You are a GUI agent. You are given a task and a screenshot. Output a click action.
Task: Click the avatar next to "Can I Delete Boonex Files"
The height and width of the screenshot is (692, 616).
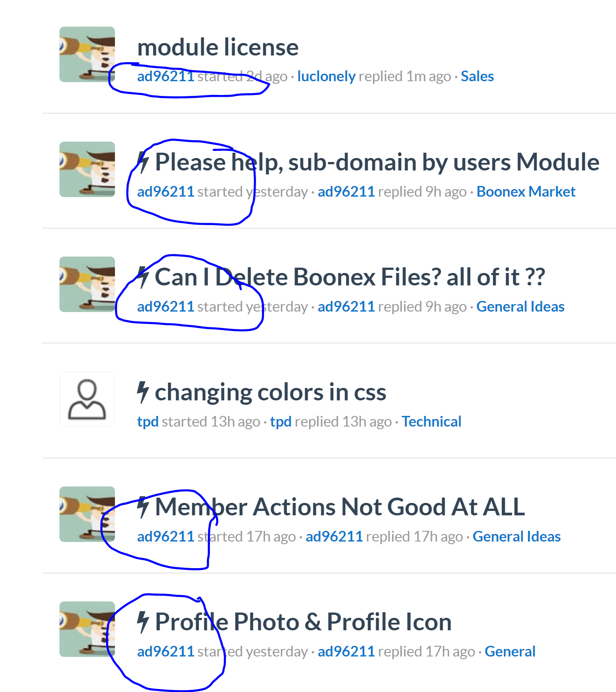87,285
